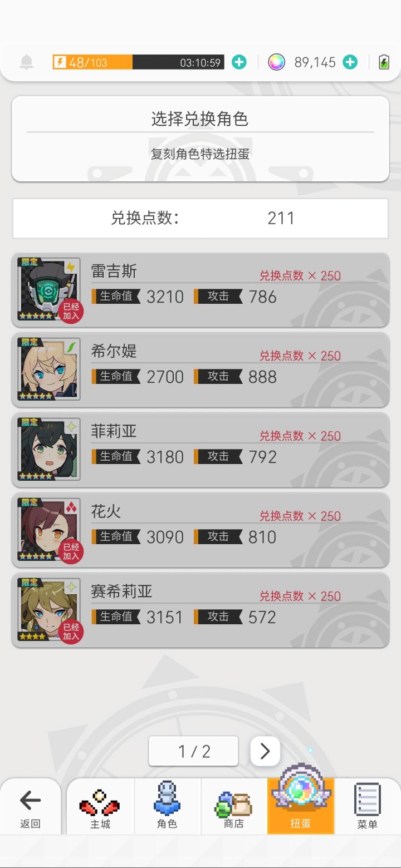Select 花火 character portrait
Viewport: 401px width, 868px height.
pyautogui.click(x=49, y=529)
